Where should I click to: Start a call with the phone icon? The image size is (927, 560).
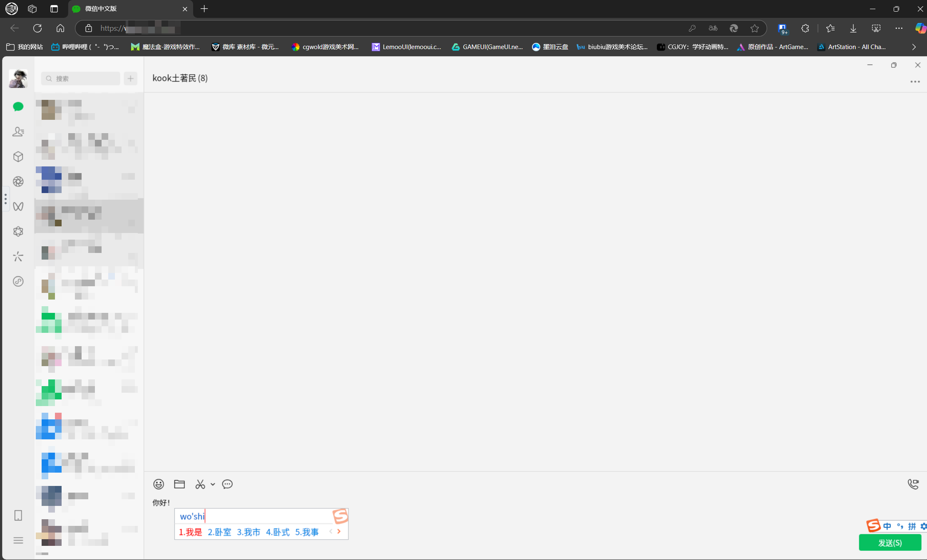(x=914, y=484)
